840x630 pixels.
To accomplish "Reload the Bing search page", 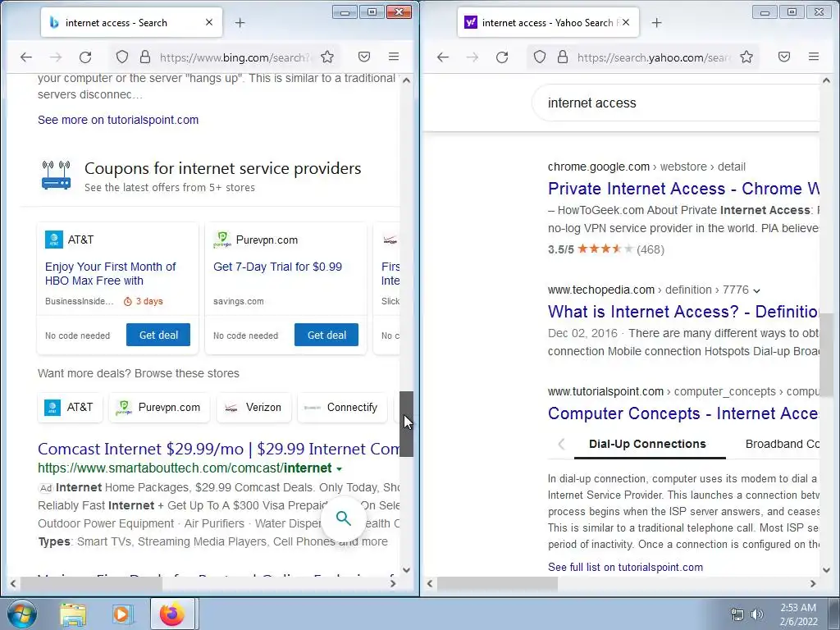I will [85, 57].
